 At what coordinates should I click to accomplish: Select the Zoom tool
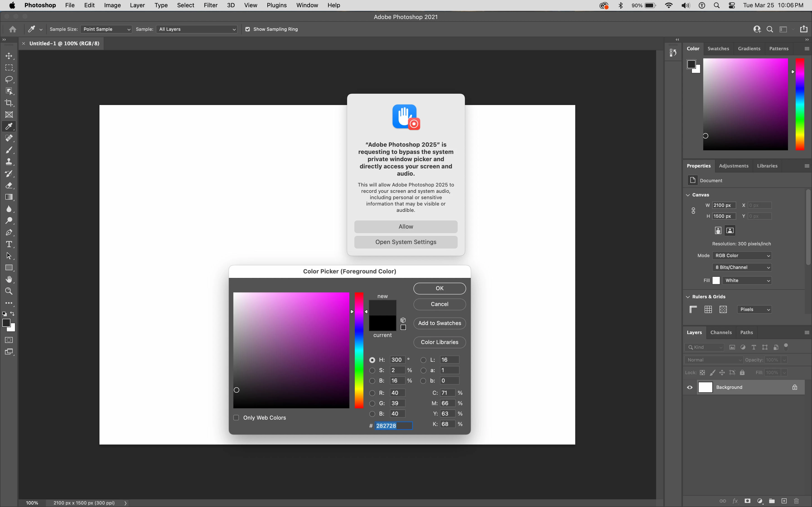9,291
